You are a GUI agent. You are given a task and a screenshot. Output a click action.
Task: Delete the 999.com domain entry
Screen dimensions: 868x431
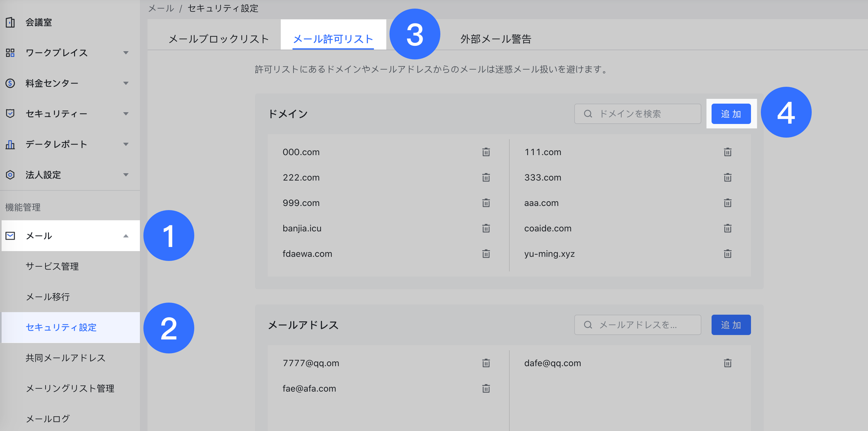pos(486,203)
